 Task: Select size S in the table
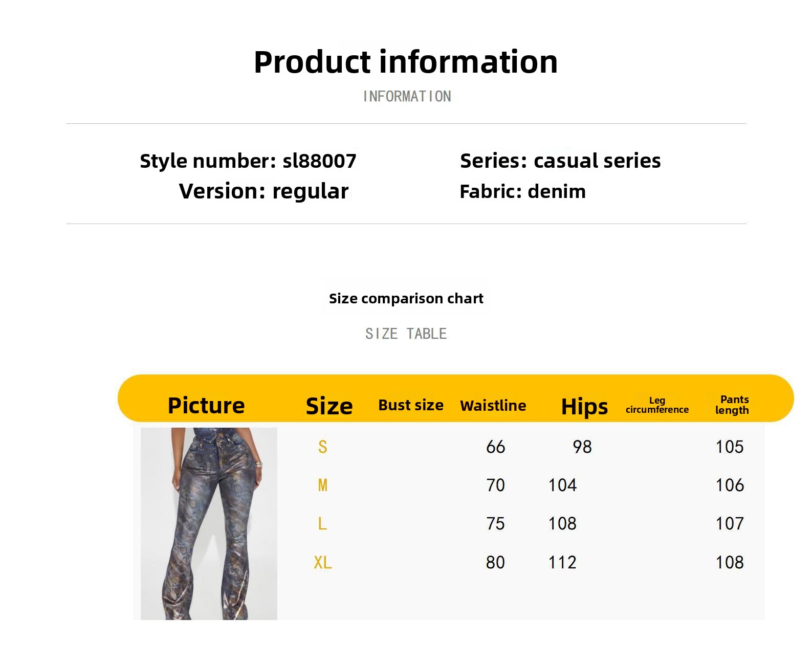[322, 447]
